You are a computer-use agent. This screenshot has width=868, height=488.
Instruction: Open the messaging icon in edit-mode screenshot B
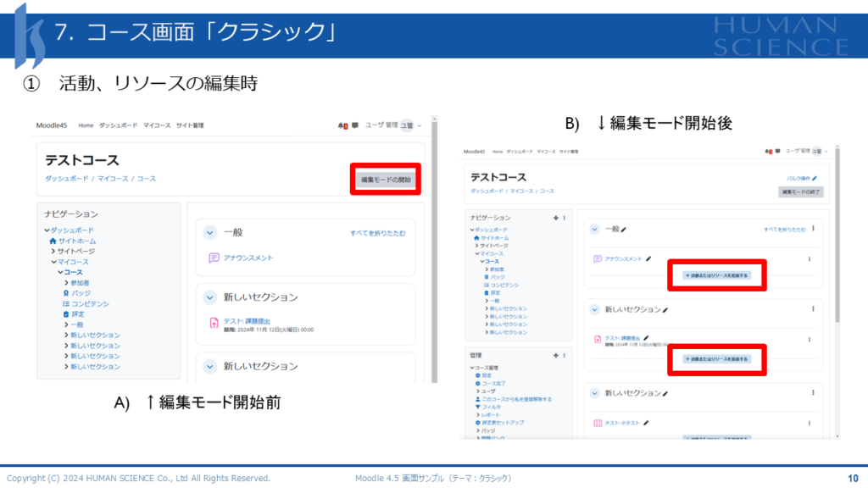[x=778, y=151]
